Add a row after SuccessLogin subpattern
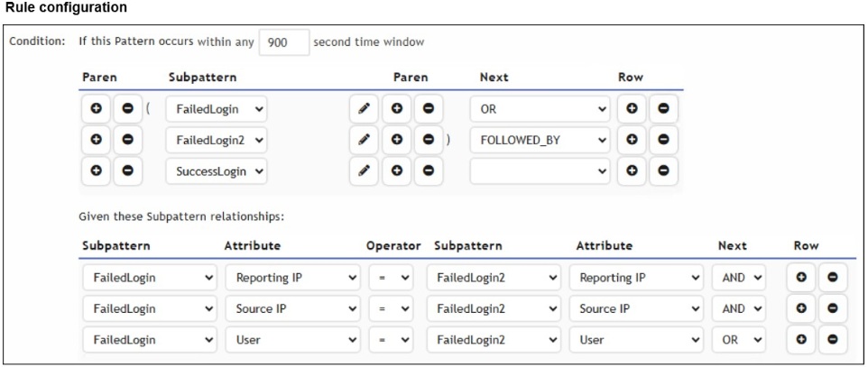The height and width of the screenshot is (367, 868). point(633,171)
